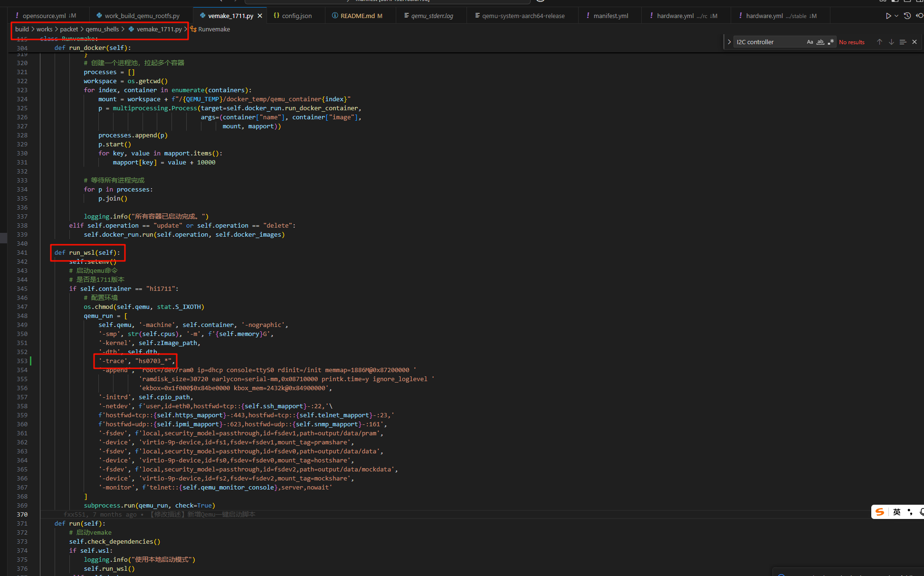This screenshot has height=576, width=924.
Task: Go to next match arrow
Action: [x=891, y=42]
